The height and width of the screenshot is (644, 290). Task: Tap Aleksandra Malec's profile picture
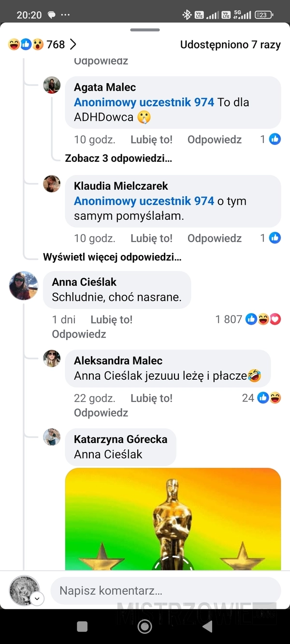click(52, 358)
